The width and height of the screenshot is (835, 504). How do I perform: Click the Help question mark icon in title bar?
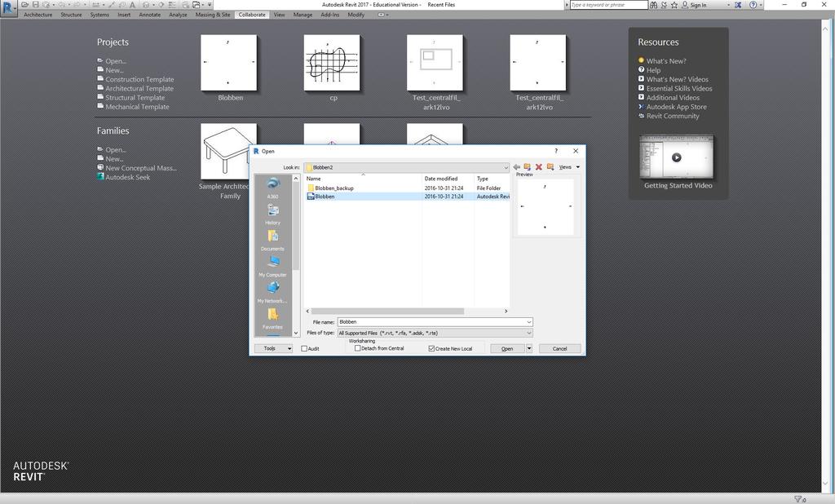click(753, 5)
